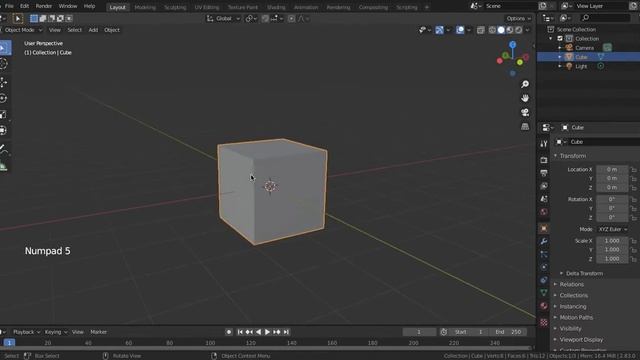640x360 pixels.
Task: Open Global transform orientation dropdown
Action: click(x=223, y=18)
